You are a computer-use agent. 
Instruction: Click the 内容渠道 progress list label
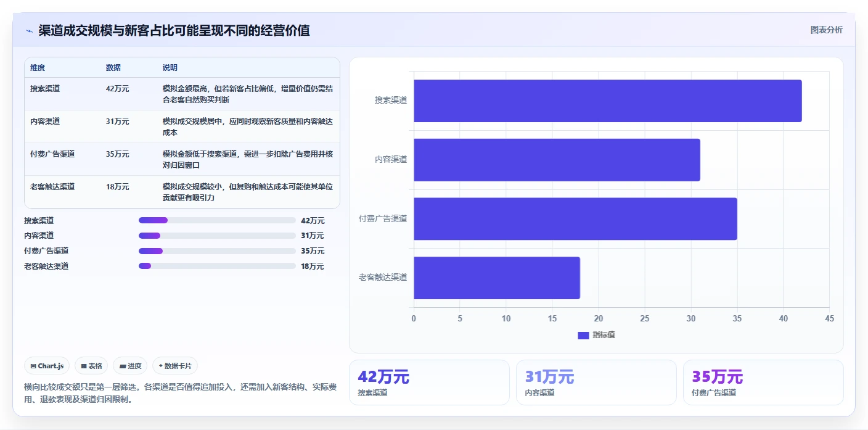pyautogui.click(x=39, y=236)
